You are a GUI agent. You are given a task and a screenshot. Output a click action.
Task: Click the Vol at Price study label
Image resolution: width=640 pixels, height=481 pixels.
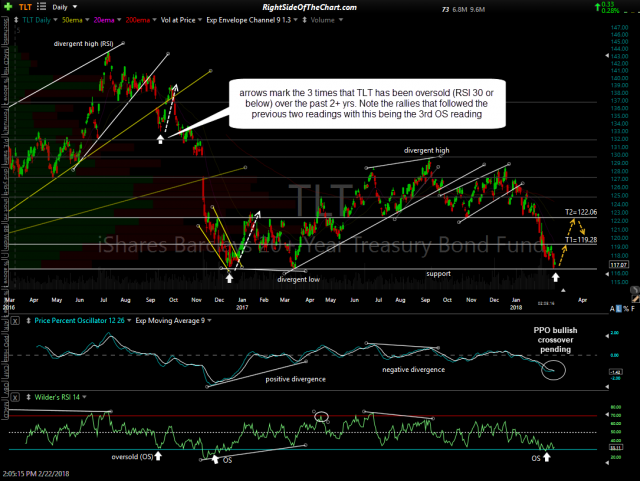(178, 20)
